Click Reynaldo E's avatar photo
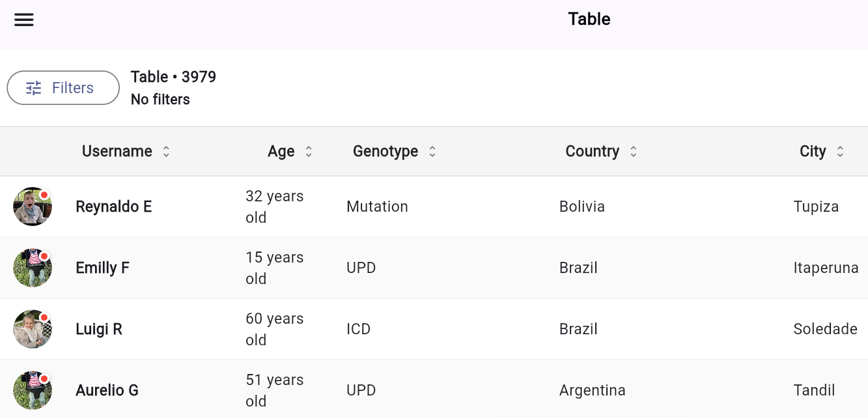Screen dimensions: 868x417 pyautogui.click(x=33, y=207)
